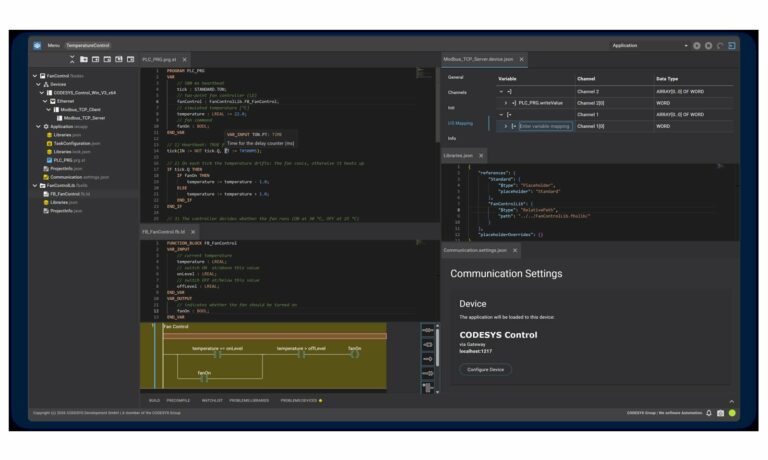Click the add folder icon in tree toolbar
Image resolution: width=768 pixels, height=460 pixels.
[84, 59]
